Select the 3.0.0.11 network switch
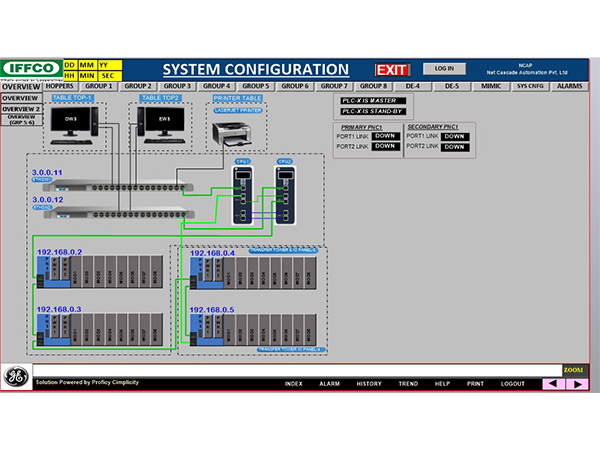Image resolution: width=600 pixels, height=450 pixels. (x=110, y=186)
